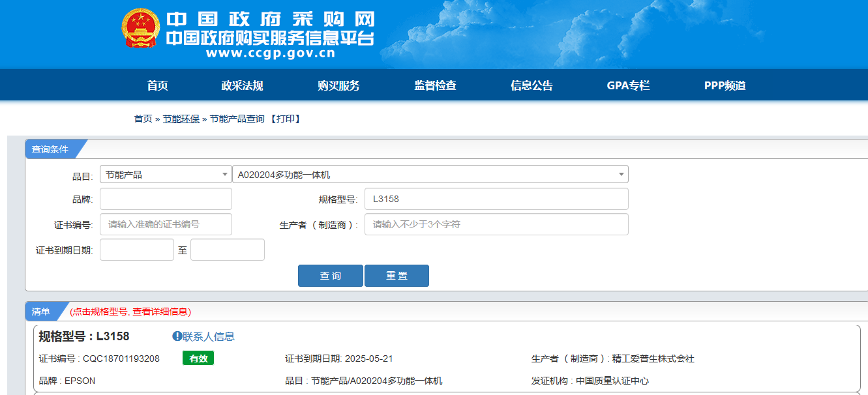Click certificate number CQC18701193208 text
This screenshot has height=395, width=868.
point(121,358)
